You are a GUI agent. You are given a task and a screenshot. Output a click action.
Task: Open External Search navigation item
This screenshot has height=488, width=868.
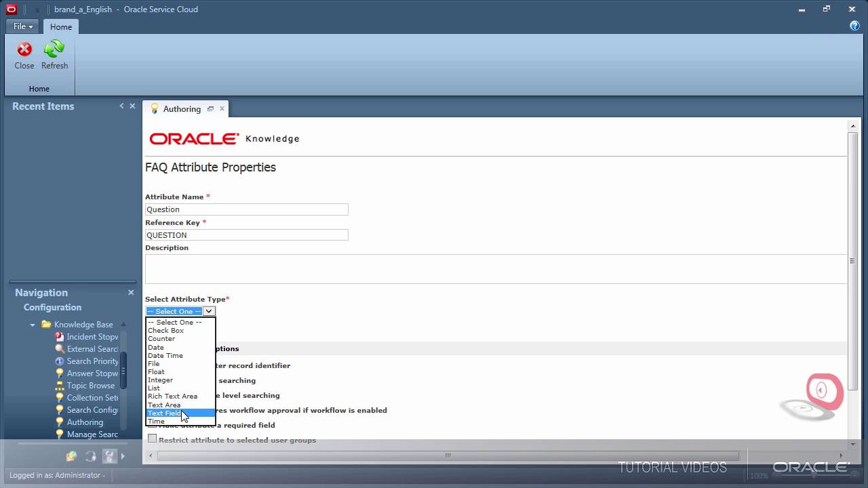click(x=92, y=349)
